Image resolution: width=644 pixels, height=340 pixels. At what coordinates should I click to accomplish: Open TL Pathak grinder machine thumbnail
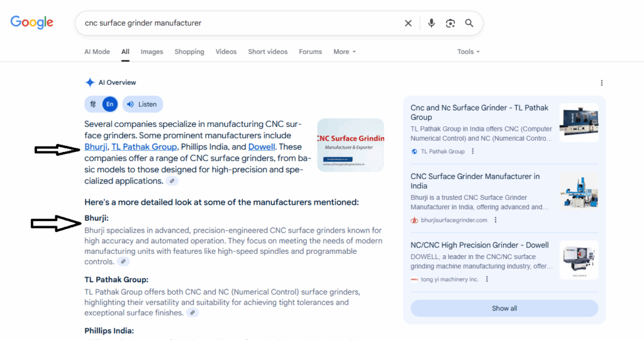(579, 123)
